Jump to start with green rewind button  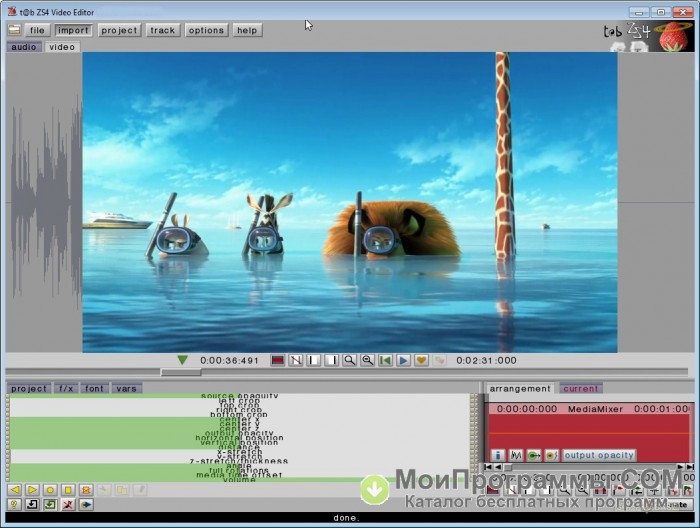tap(385, 360)
